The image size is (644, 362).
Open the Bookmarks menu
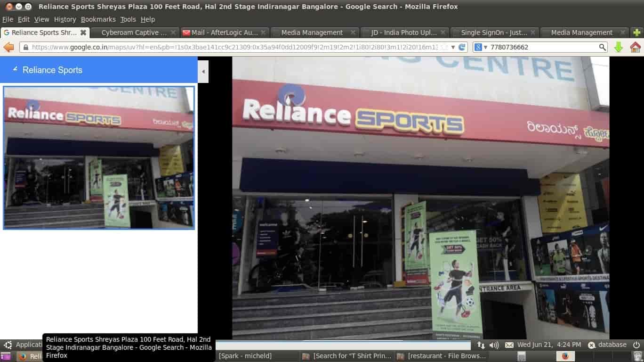point(98,19)
